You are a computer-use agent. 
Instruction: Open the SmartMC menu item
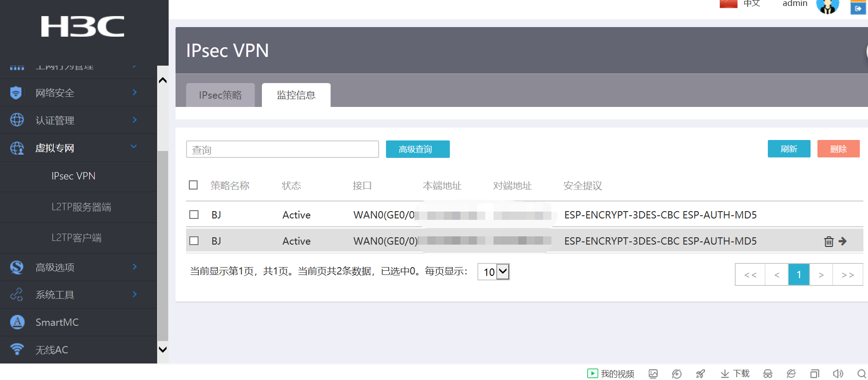click(x=57, y=322)
